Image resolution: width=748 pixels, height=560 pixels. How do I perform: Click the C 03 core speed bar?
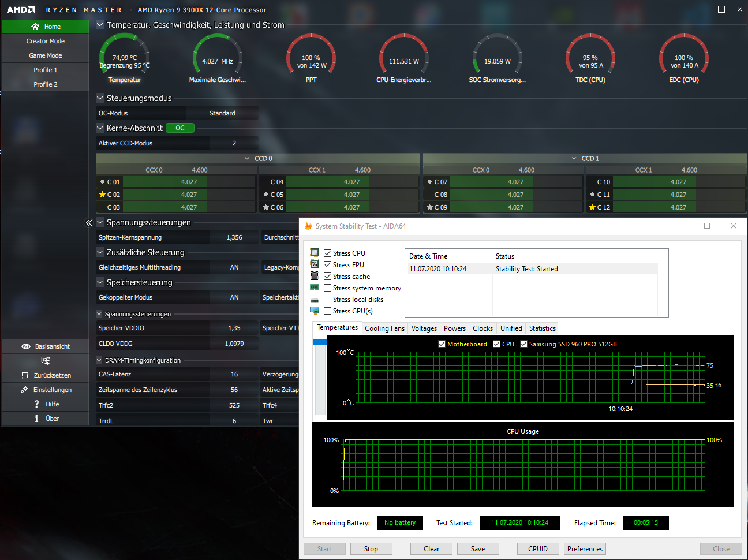pos(189,207)
